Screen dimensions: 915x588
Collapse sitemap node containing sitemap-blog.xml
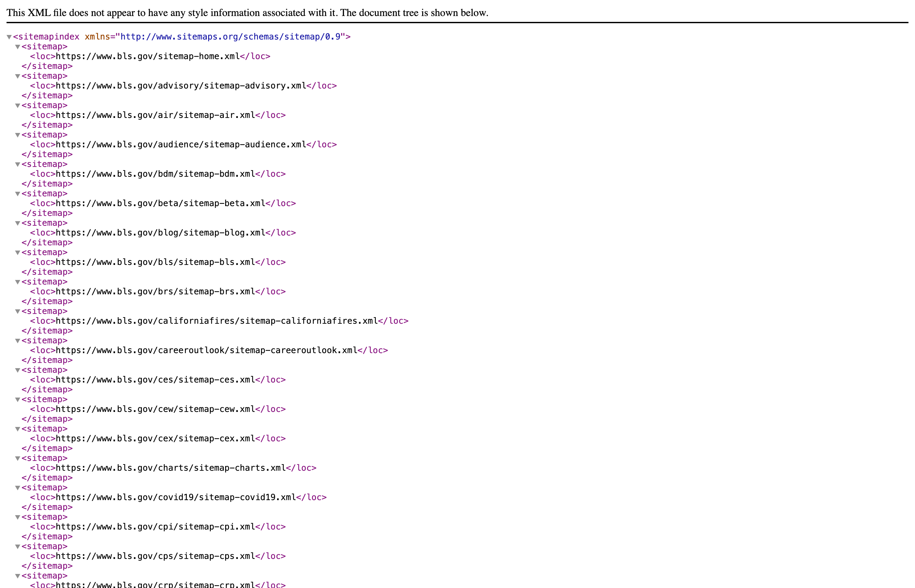click(x=18, y=223)
